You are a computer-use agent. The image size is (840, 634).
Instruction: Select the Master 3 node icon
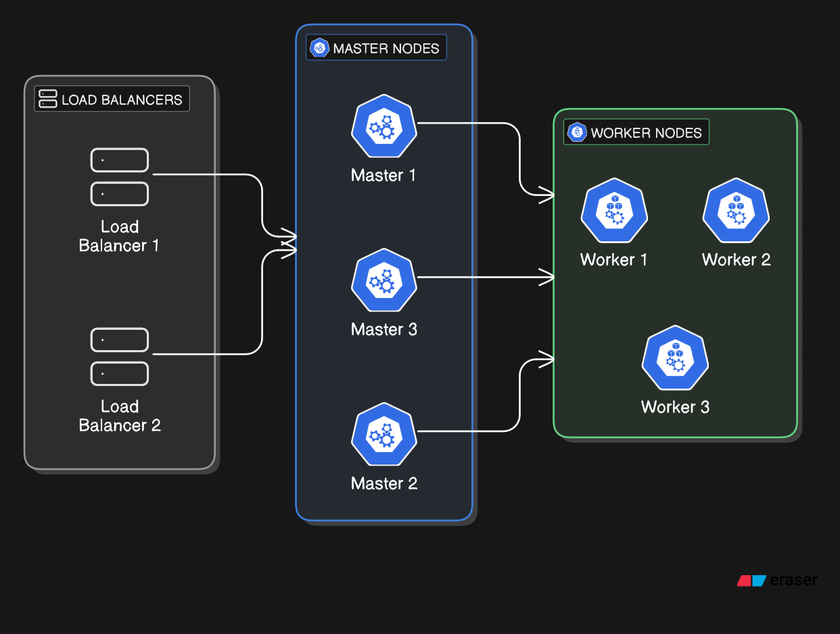click(x=383, y=281)
